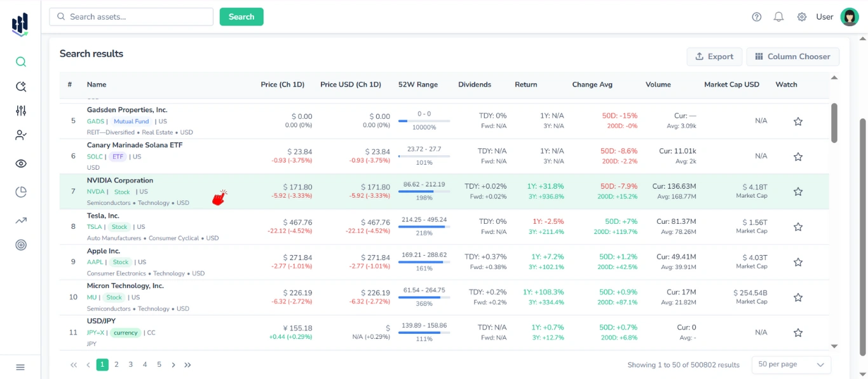Screen dimensions: 868x379
Task: Open the settings gear icon
Action: tap(801, 17)
